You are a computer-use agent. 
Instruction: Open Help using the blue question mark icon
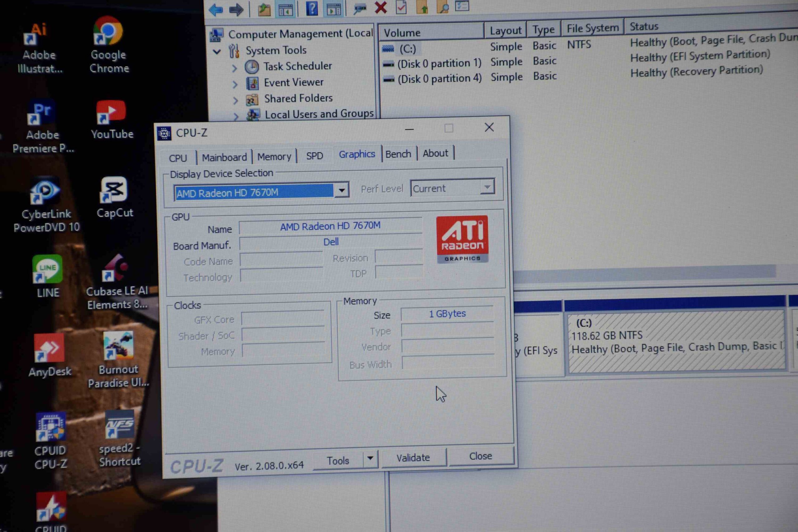(312, 8)
